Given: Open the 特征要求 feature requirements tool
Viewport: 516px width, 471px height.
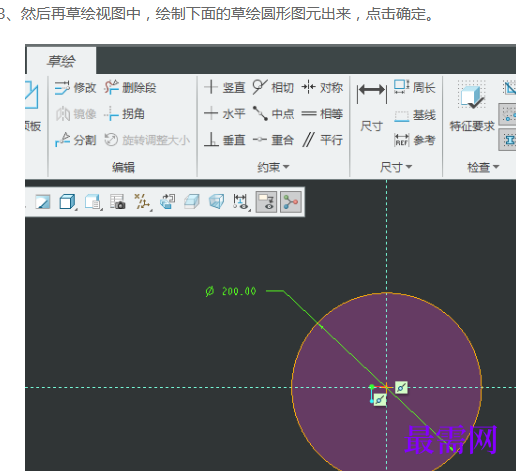Looking at the screenshot, I should click(x=472, y=107).
